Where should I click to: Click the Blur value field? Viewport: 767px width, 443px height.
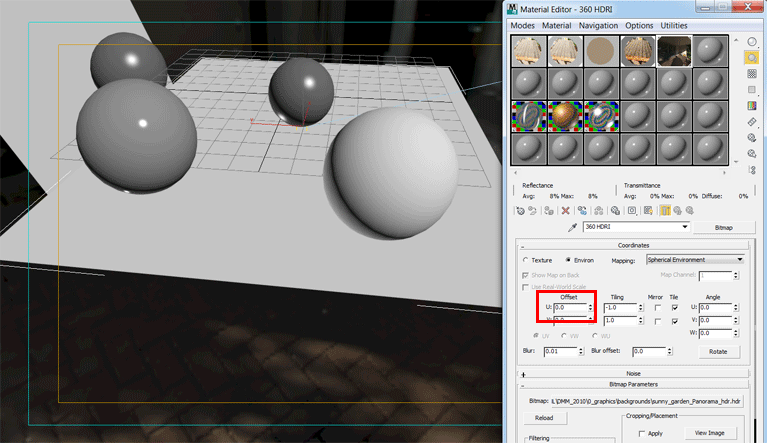pos(561,351)
